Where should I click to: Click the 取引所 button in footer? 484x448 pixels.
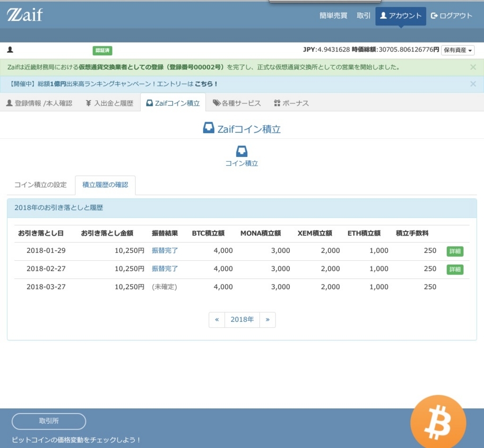(49, 421)
